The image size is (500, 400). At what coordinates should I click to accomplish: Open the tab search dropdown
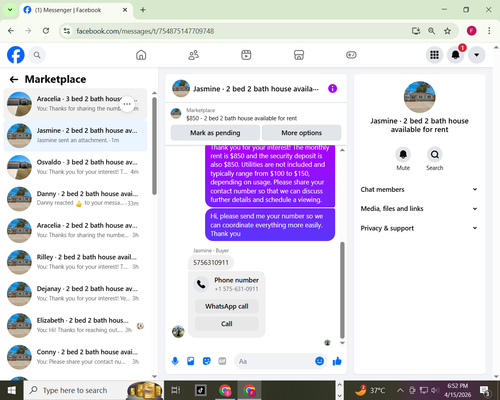10,10
